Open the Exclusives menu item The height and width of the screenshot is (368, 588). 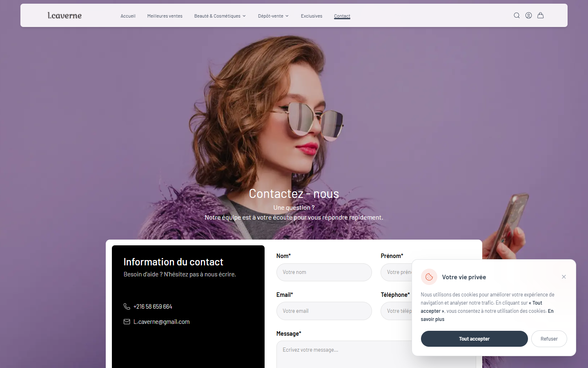click(312, 16)
